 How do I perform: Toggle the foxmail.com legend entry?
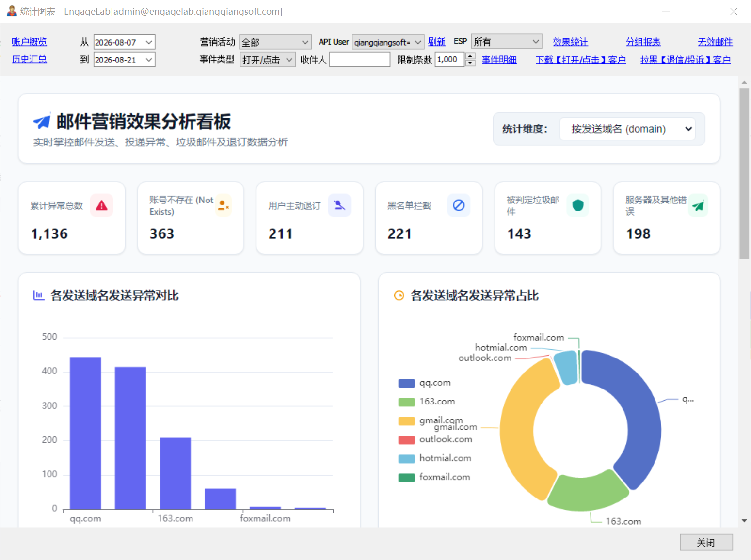pyautogui.click(x=434, y=477)
